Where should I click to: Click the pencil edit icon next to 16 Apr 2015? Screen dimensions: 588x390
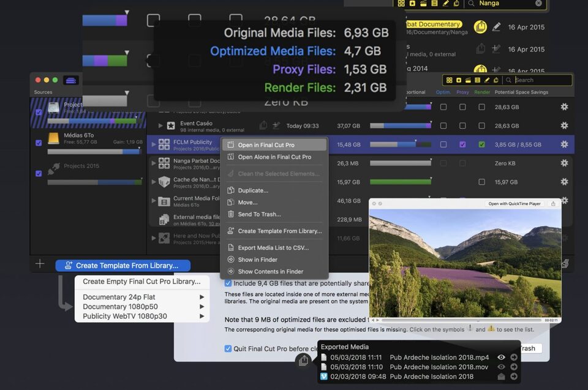point(496,27)
